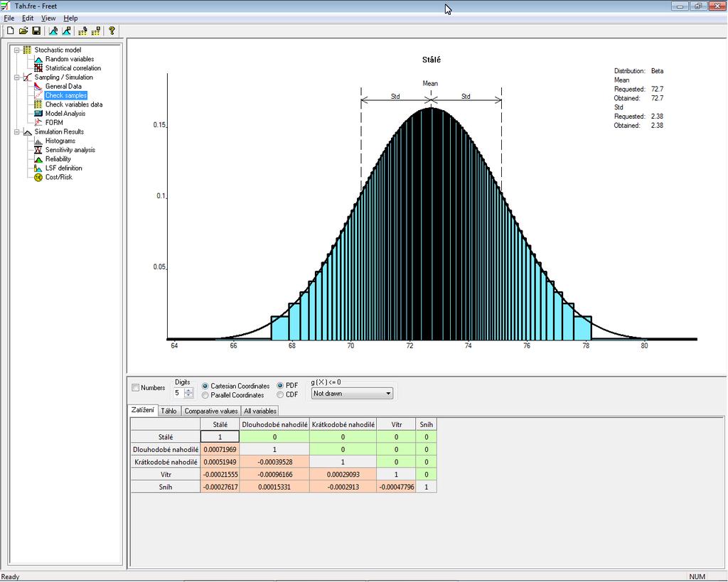Click the Stálé column header
Viewport: 728px width, 582px height.
(x=220, y=425)
